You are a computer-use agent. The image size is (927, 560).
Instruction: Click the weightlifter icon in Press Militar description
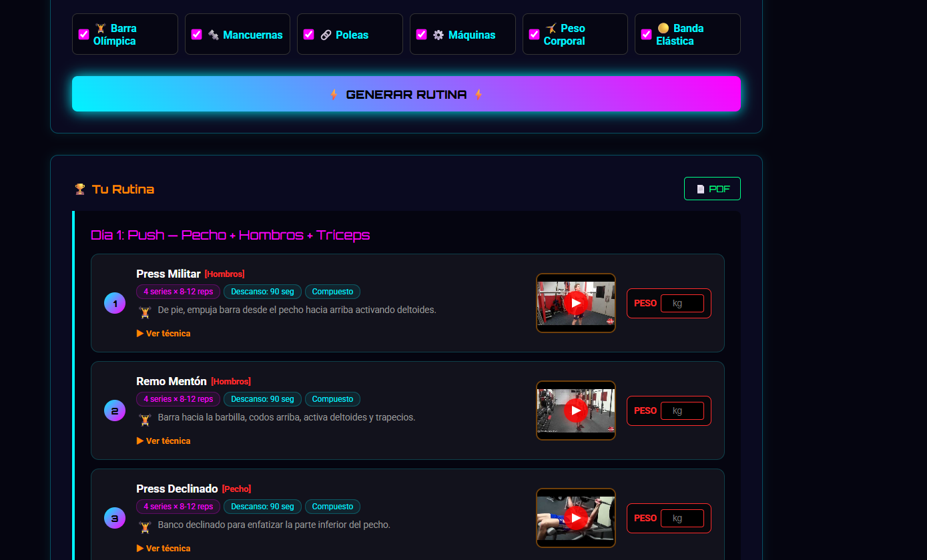(x=145, y=311)
